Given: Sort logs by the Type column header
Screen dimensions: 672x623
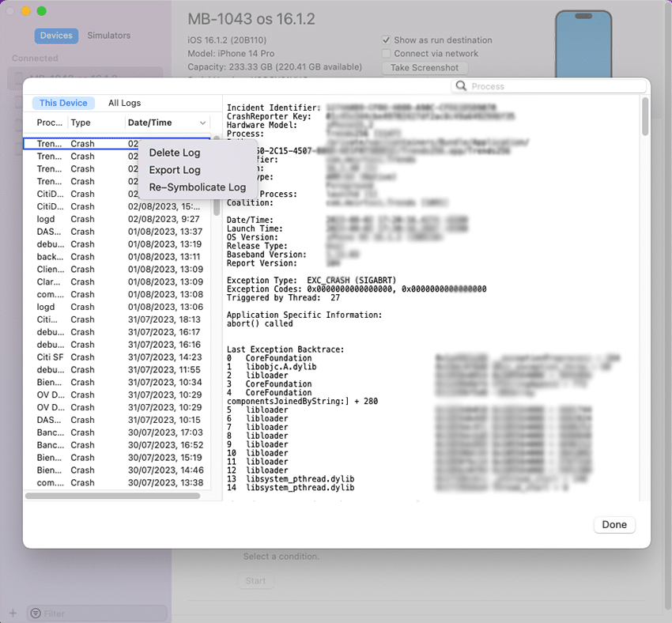Looking at the screenshot, I should coord(81,123).
